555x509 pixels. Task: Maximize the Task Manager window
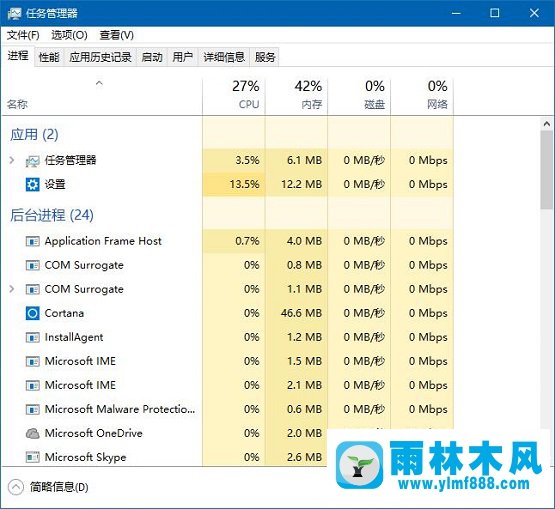pos(494,13)
